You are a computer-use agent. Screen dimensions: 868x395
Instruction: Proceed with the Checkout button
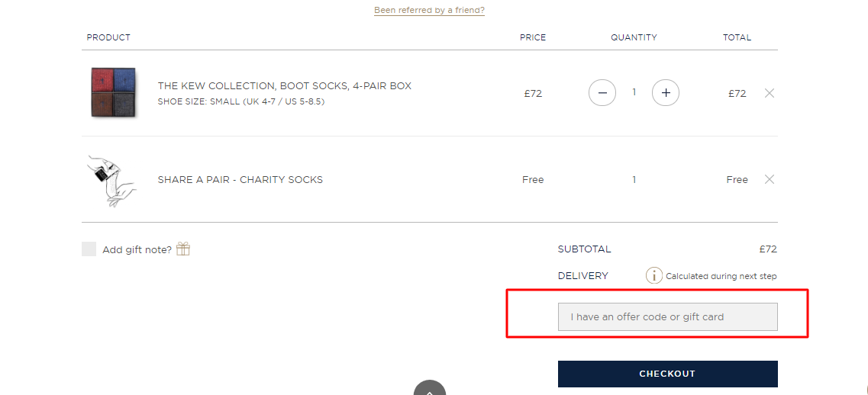668,374
